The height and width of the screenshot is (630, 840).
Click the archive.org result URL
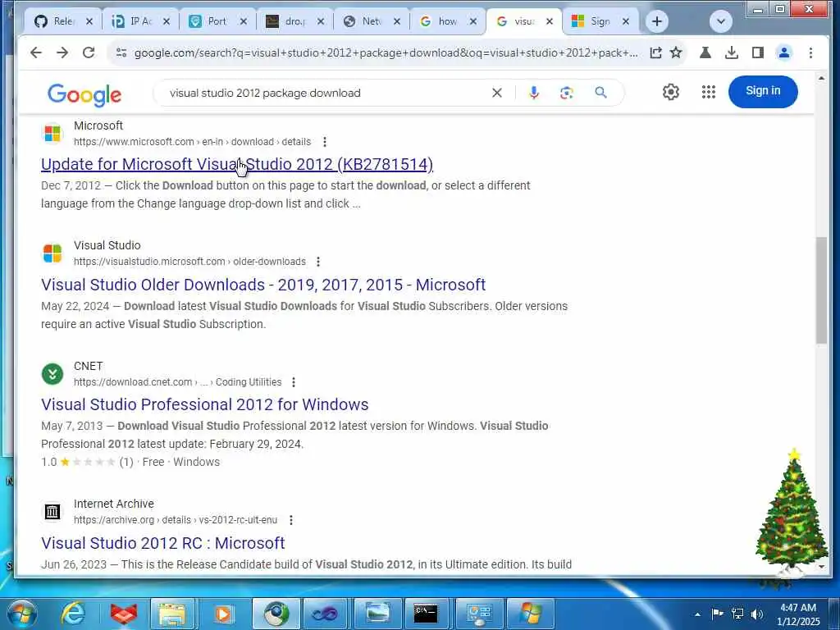(x=176, y=520)
